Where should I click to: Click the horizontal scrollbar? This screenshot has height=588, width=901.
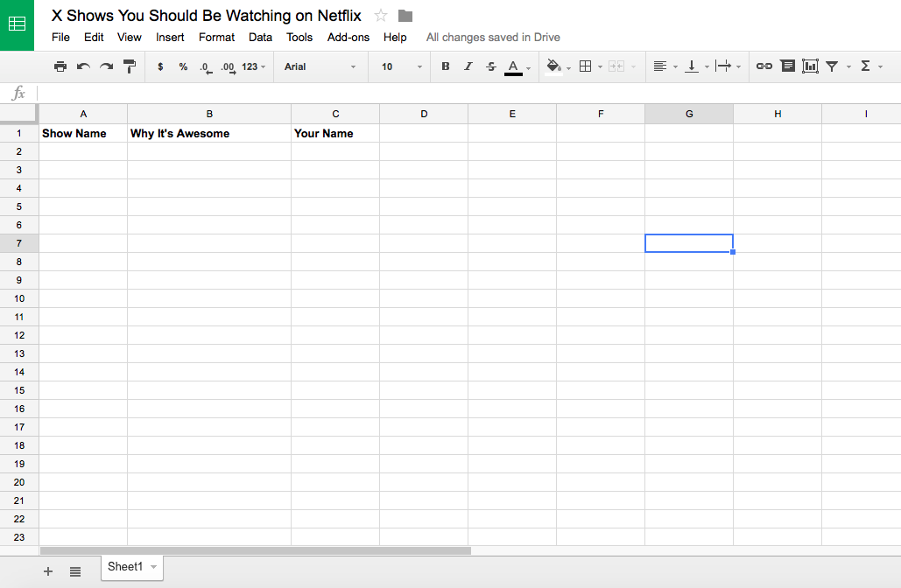[x=256, y=550]
